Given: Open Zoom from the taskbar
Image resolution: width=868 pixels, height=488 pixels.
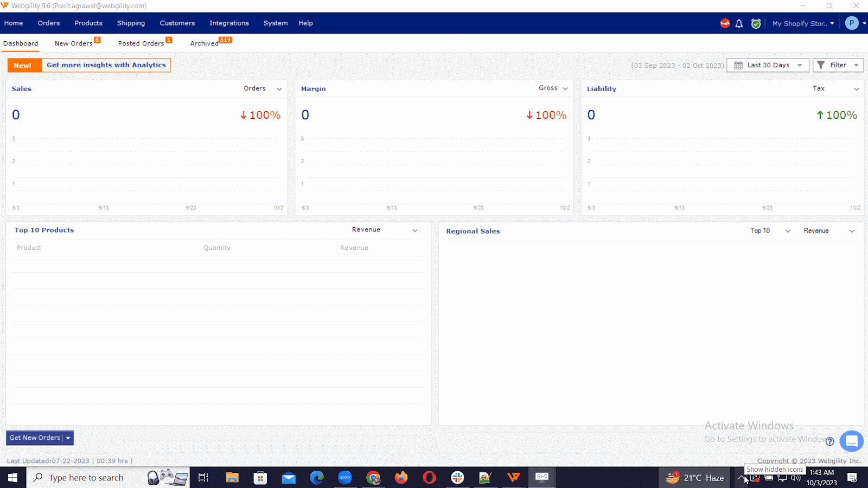Looking at the screenshot, I should pyautogui.click(x=345, y=477).
